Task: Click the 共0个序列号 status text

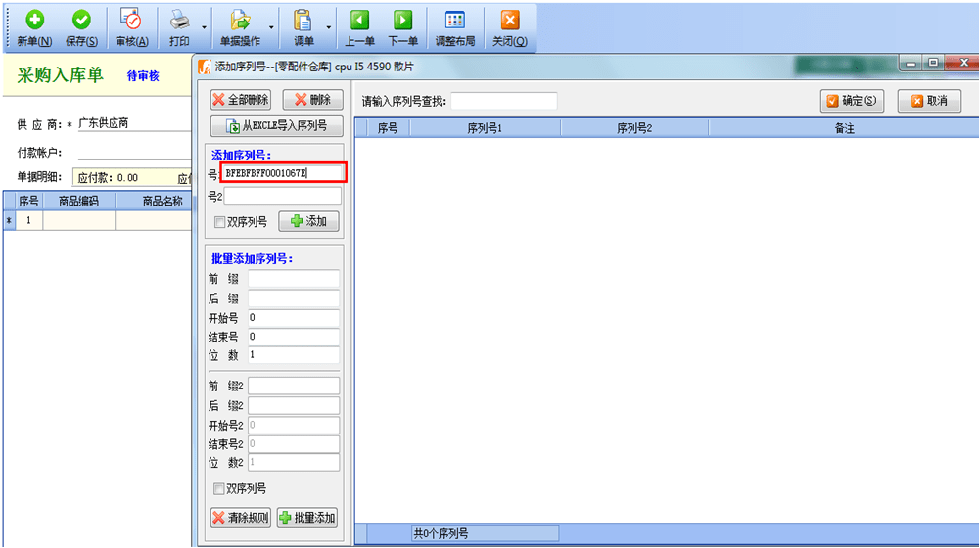Action: click(441, 533)
